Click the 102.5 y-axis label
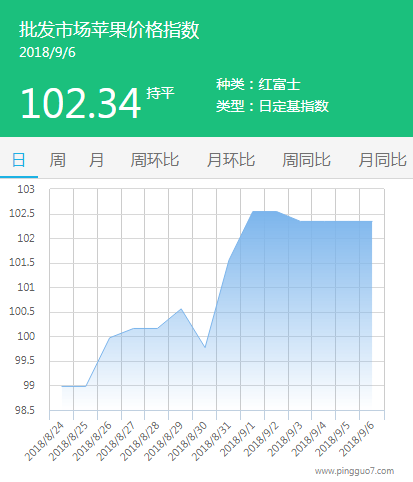 pos(22,213)
